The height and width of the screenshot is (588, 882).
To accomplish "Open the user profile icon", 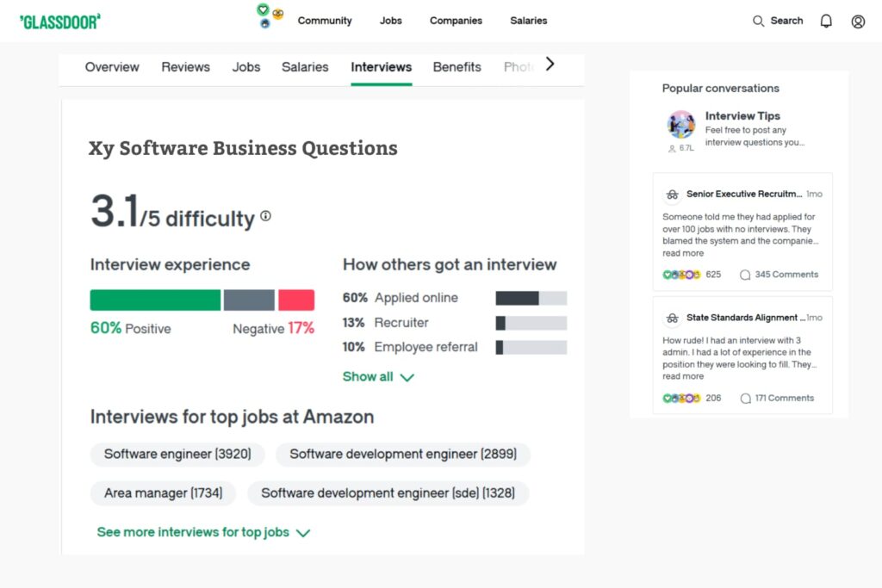I will click(x=858, y=22).
